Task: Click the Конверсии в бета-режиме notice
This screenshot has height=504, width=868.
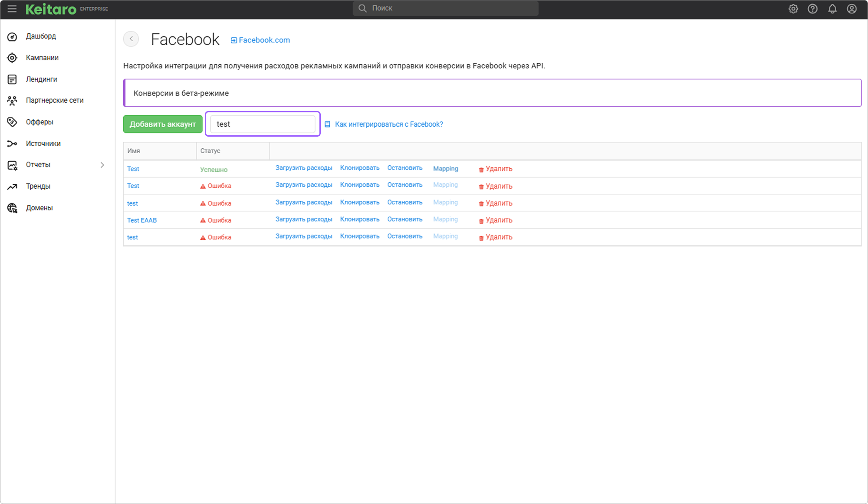Action: click(x=492, y=93)
